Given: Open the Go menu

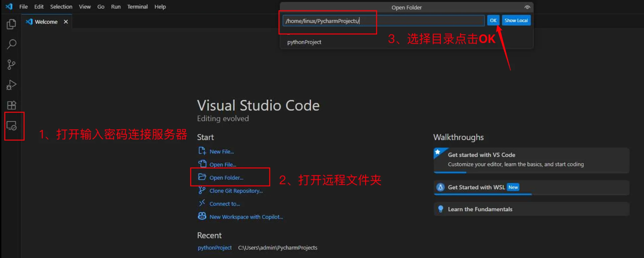Looking at the screenshot, I should pos(101,7).
